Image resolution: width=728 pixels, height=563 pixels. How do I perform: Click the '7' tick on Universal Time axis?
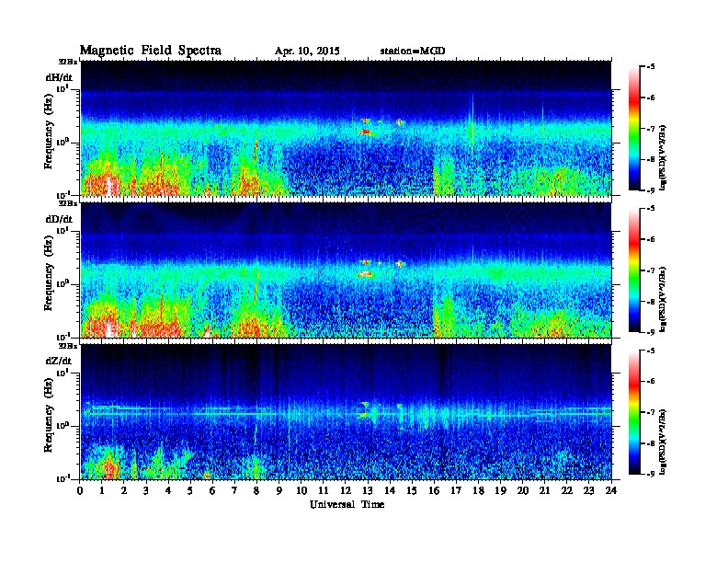(x=235, y=490)
